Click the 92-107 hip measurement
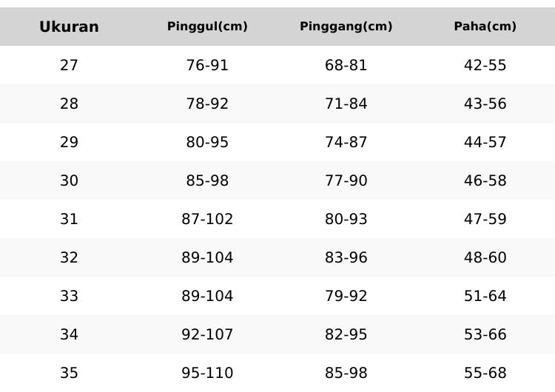The width and height of the screenshot is (555, 392). point(207,335)
